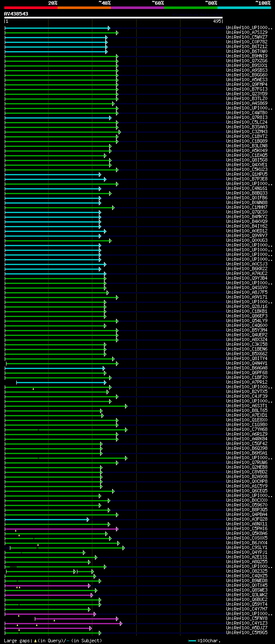
Task: Open hit UniRef100_A7SI29
Action: (247, 32)
